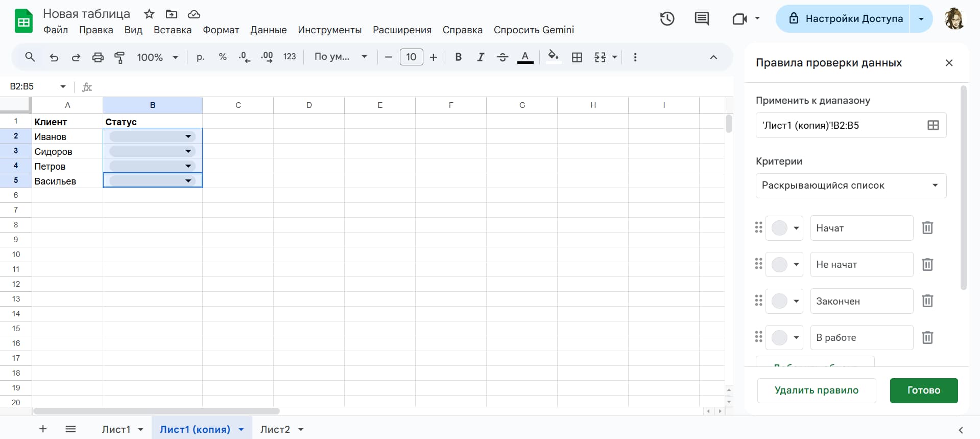Screen dimensions: 980x439
Task: Click the fill color bucket icon
Action: 553,56
